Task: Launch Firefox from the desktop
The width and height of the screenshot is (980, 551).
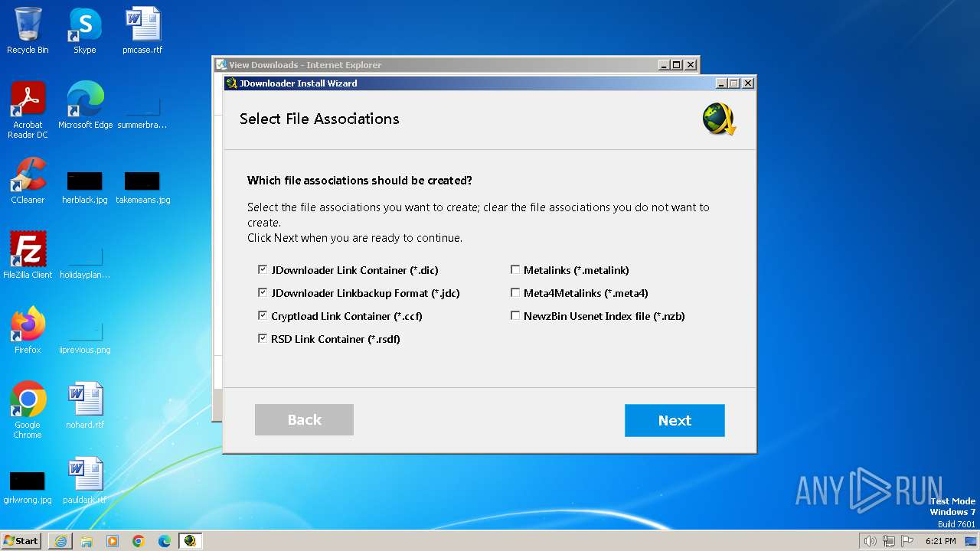Action: [x=28, y=331]
